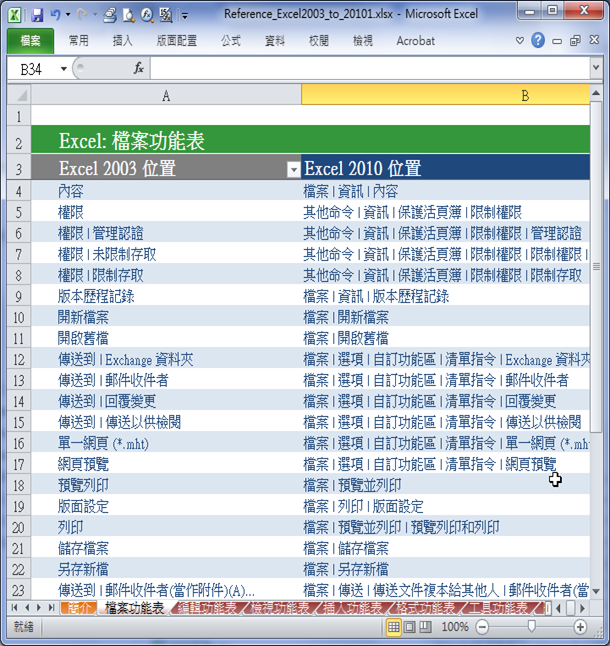Undo the last action

tap(55, 15)
